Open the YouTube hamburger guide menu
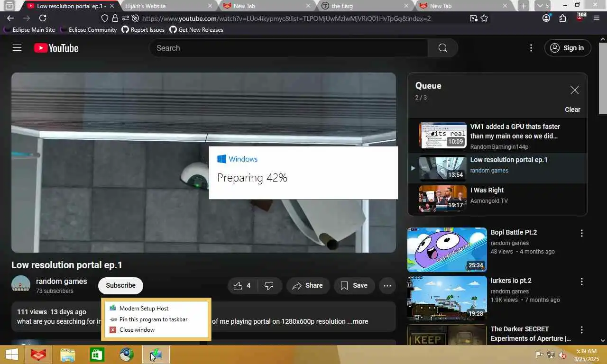This screenshot has height=364, width=607. [x=17, y=48]
